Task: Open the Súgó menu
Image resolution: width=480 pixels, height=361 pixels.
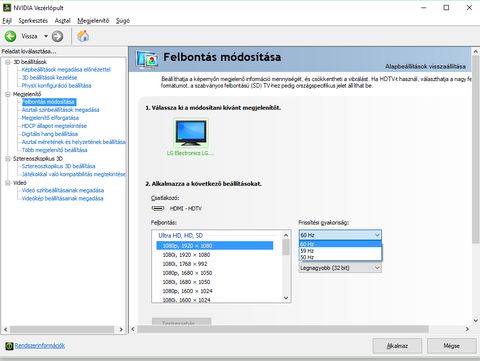Action: point(123,21)
